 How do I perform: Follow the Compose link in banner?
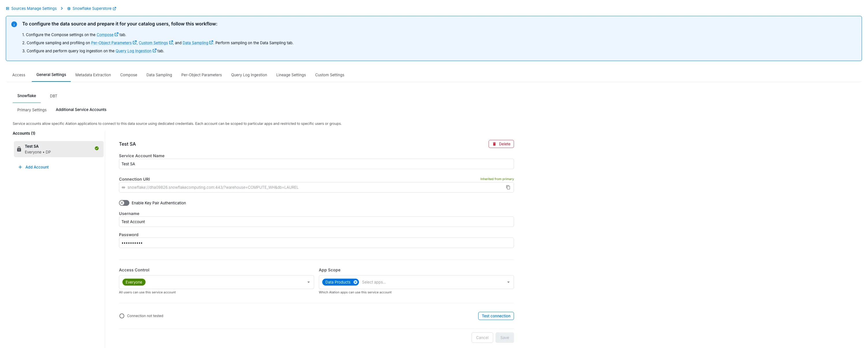tap(105, 35)
